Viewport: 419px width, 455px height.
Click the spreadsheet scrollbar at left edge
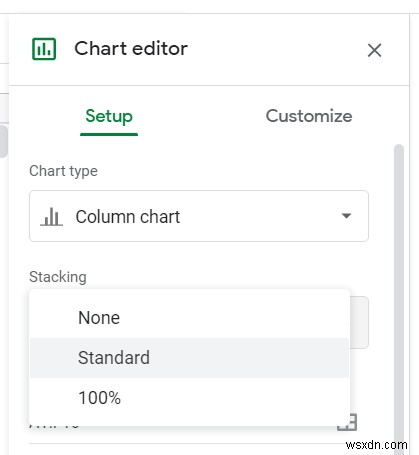click(3, 141)
